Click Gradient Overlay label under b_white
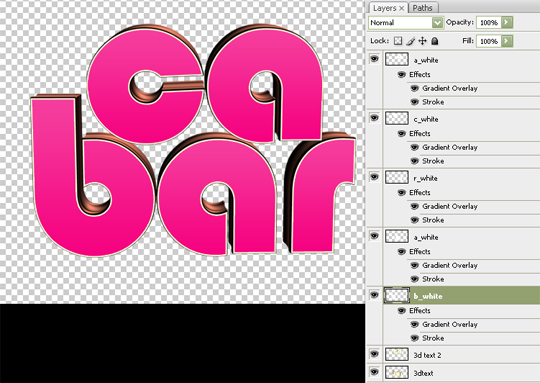The width and height of the screenshot is (540, 383). (450, 324)
